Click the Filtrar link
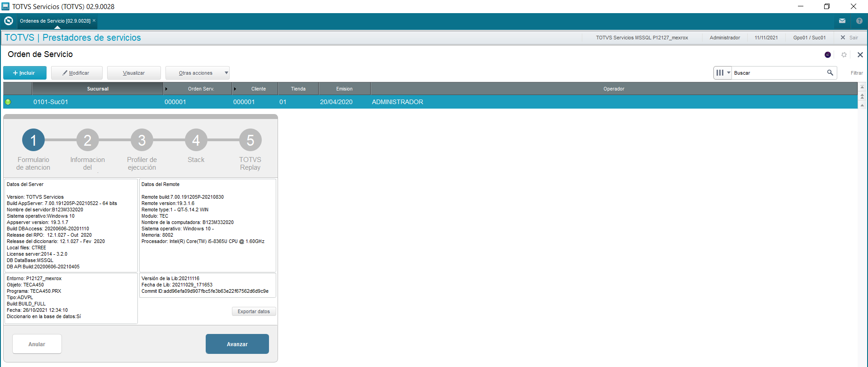Viewport: 868px width, 367px height. click(857, 73)
